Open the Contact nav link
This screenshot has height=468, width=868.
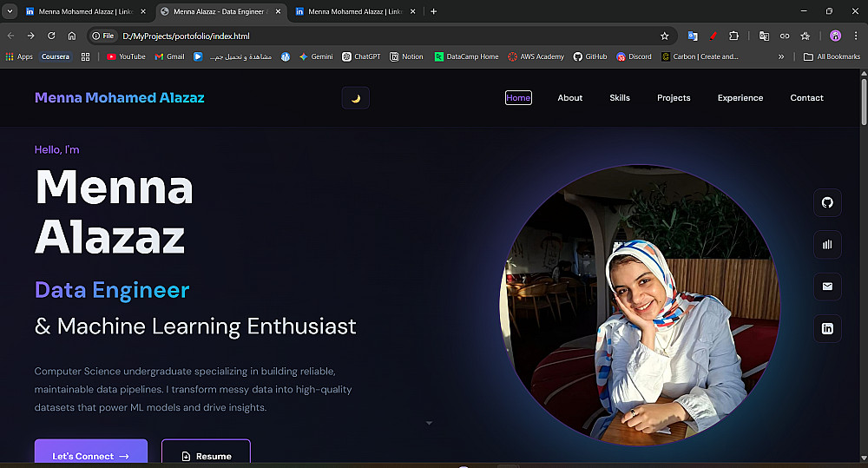[x=806, y=97]
